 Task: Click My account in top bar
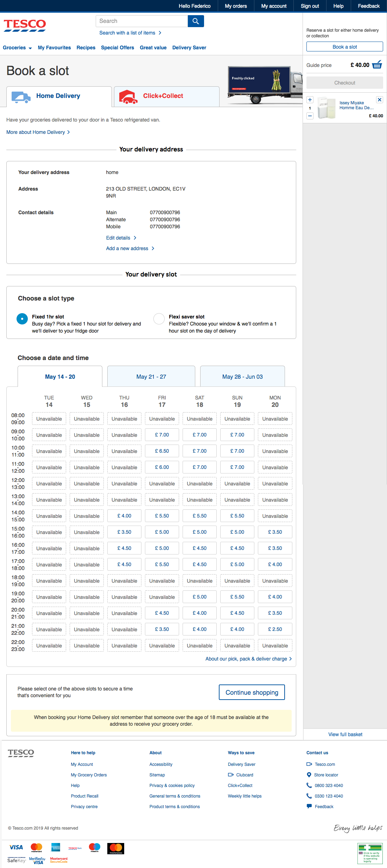point(274,6)
